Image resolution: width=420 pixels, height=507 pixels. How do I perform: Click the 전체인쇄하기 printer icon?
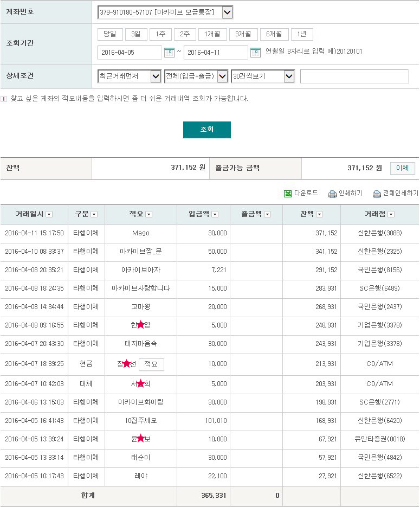[377, 194]
